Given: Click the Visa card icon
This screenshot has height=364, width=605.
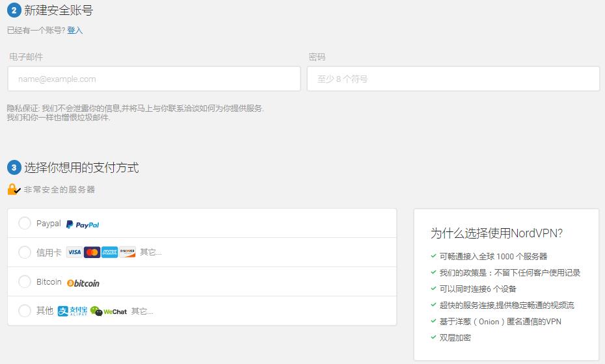Looking at the screenshot, I should click(74, 252).
